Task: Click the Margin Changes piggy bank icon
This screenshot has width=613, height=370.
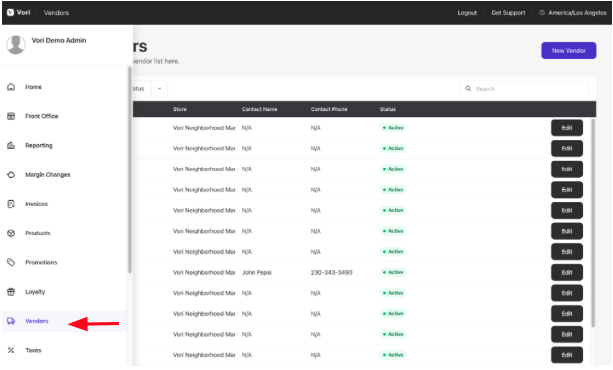Action: 11,175
